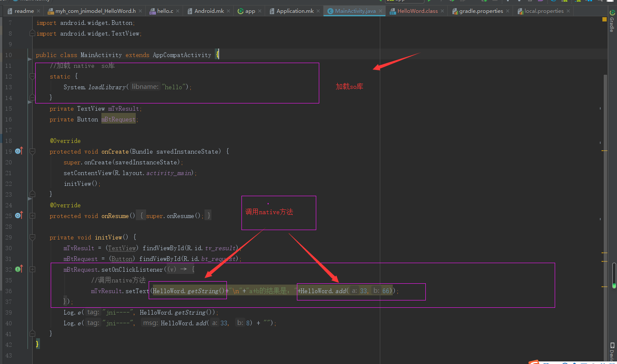Image resolution: width=617 pixels, height=364 pixels.
Task: Close the Android.mk tab
Action: click(x=228, y=11)
